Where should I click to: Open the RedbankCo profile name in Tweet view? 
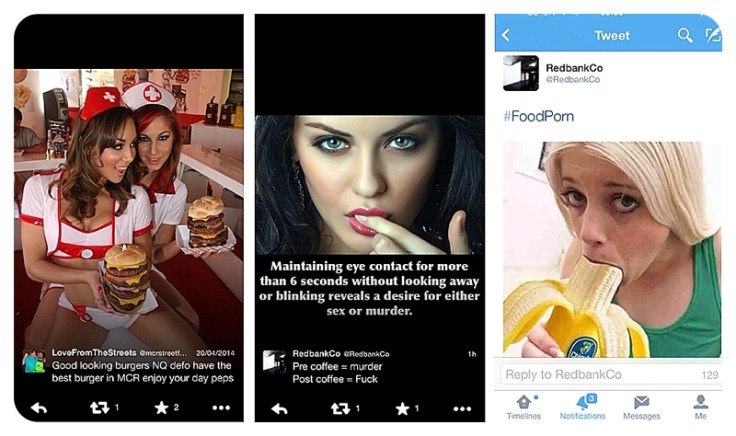pos(574,68)
